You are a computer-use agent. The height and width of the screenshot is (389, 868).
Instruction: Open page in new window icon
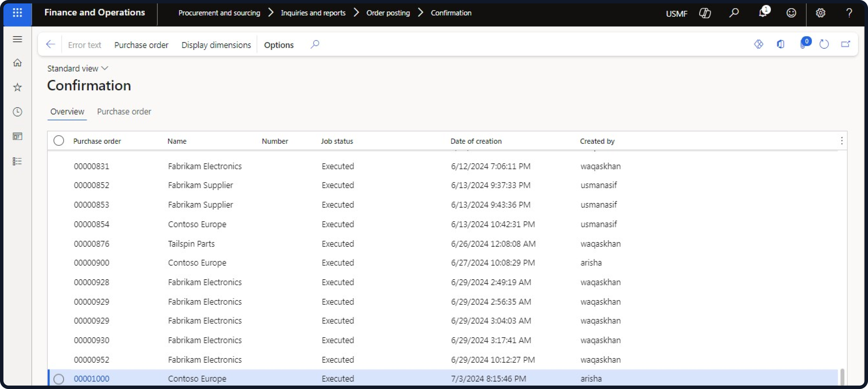846,44
